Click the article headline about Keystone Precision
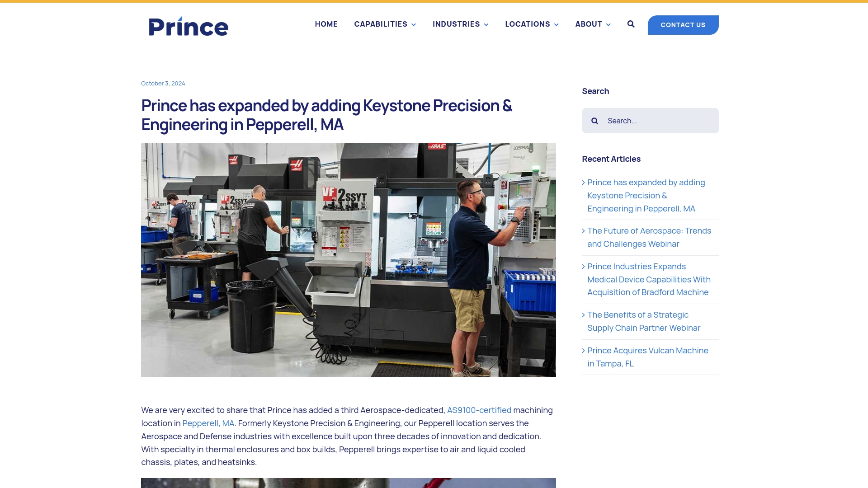 326,115
